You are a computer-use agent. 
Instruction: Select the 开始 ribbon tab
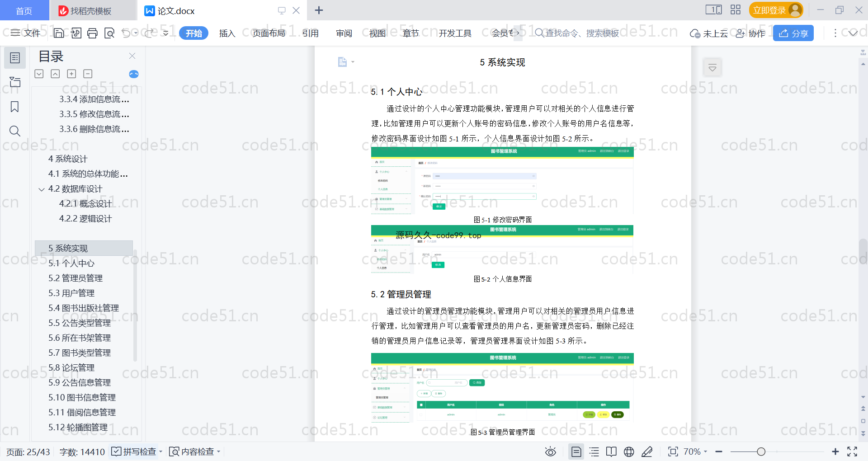pos(193,33)
